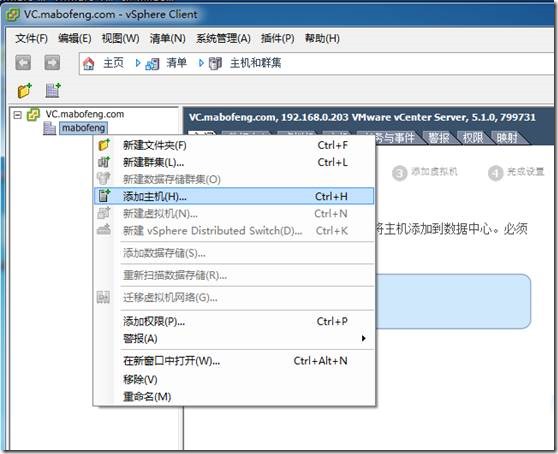Open the 系统管理(A) menu
Viewport: 558px width, 454px height.
[x=223, y=38]
